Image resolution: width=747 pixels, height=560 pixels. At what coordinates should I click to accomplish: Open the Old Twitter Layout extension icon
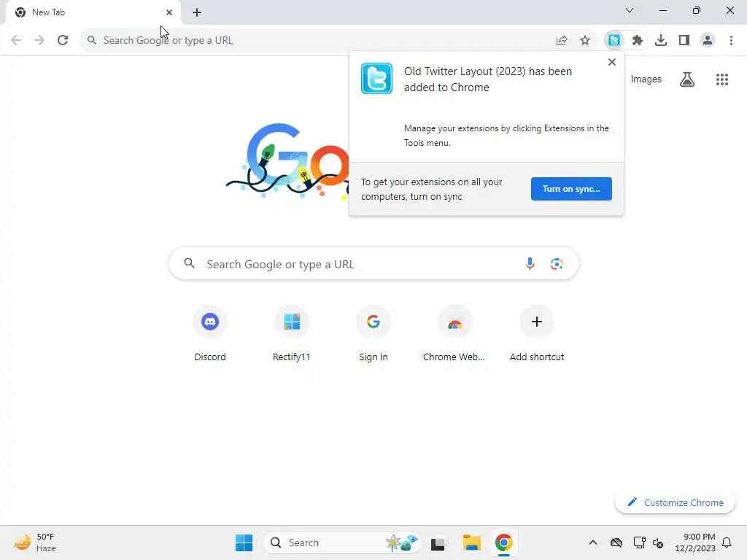(614, 41)
